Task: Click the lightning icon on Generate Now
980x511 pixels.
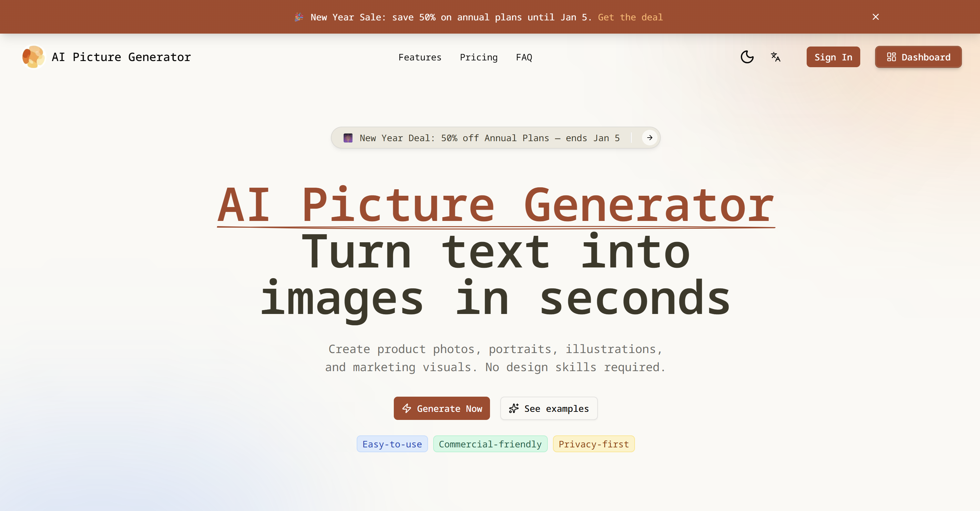Action: pyautogui.click(x=407, y=408)
